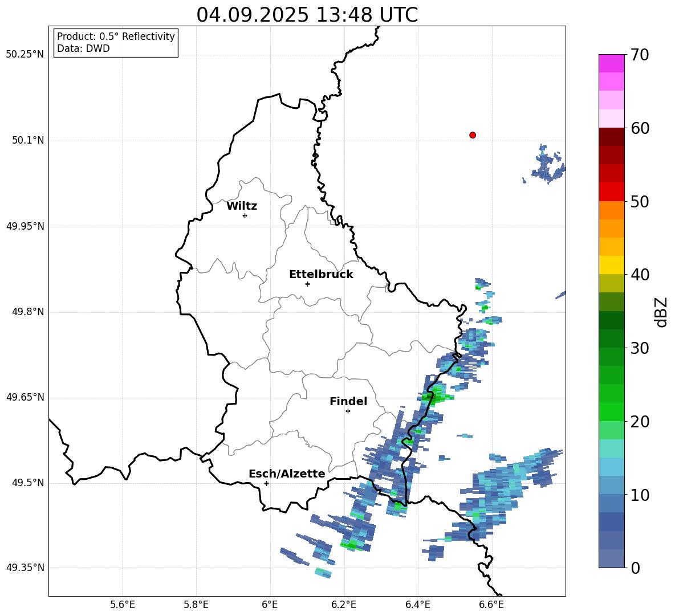
Task: Click the dark red colorbar segment below 60
Action: pyautogui.click(x=611, y=137)
